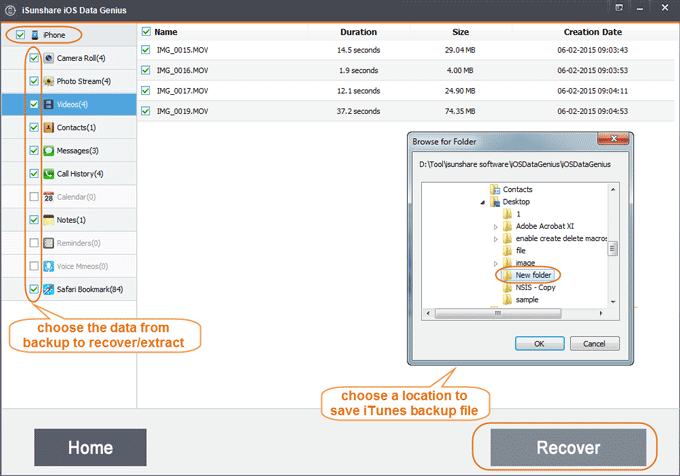Collapse the Desktop tree node
680x476 pixels.
(x=483, y=202)
